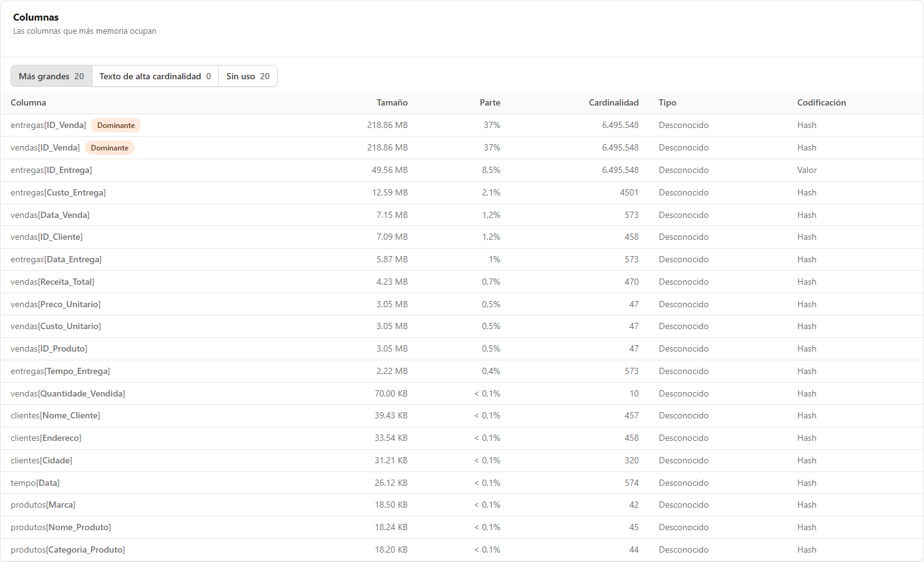Click the 4501 cardinality value

pos(629,192)
